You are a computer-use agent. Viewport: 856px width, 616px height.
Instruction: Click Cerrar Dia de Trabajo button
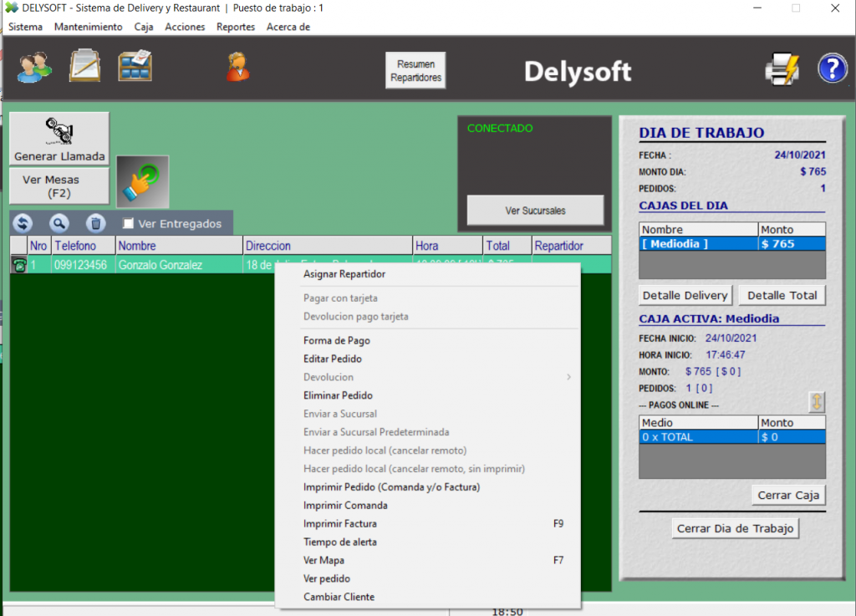click(x=735, y=528)
